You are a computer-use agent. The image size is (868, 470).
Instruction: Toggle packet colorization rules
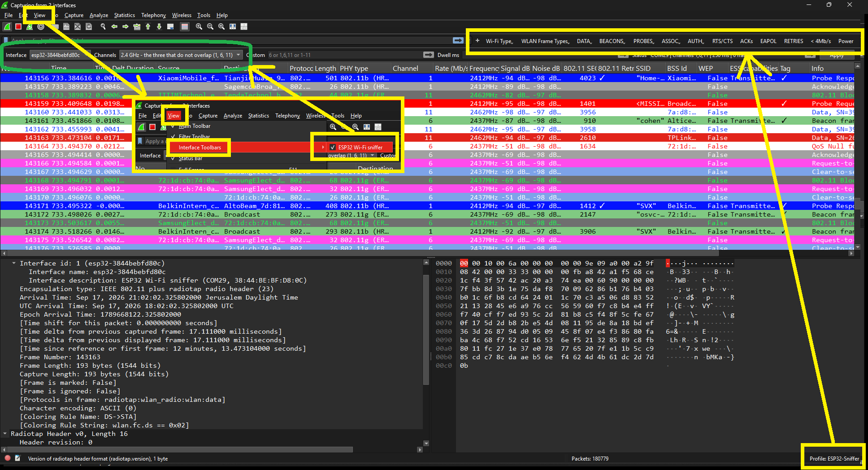tap(184, 27)
